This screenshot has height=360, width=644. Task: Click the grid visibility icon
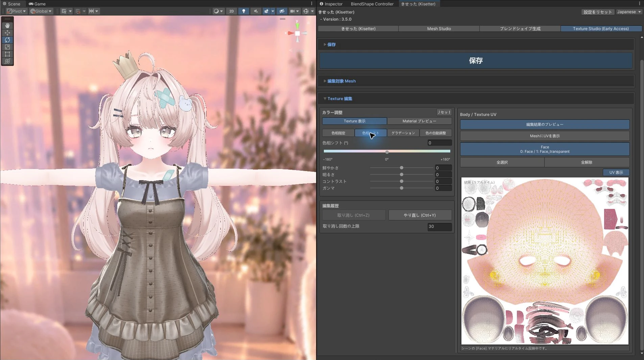point(64,11)
